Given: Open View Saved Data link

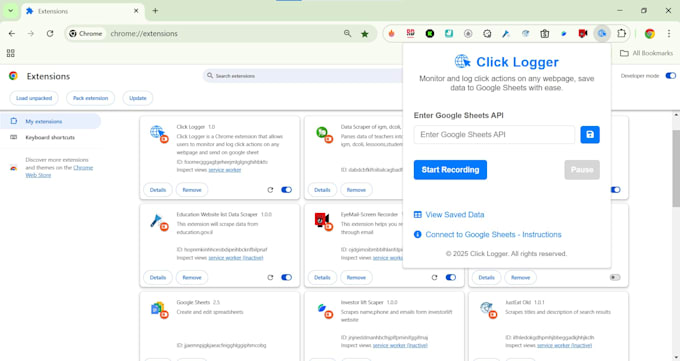Looking at the screenshot, I should [449, 214].
